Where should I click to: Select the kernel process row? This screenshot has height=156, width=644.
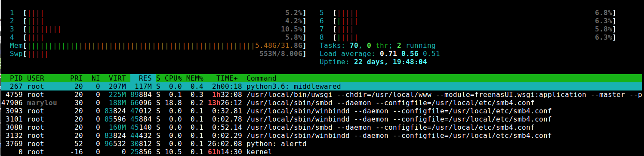click(322, 152)
